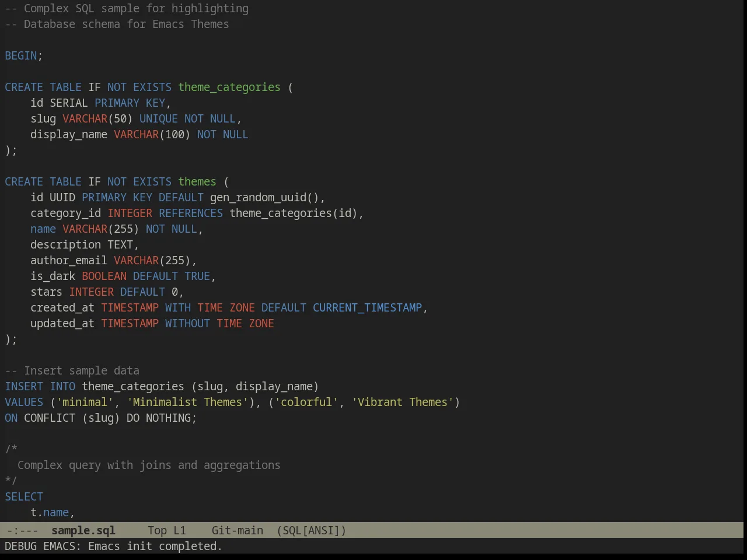
Task: Click 'Vibrant Themes' string literal
Action: (403, 402)
